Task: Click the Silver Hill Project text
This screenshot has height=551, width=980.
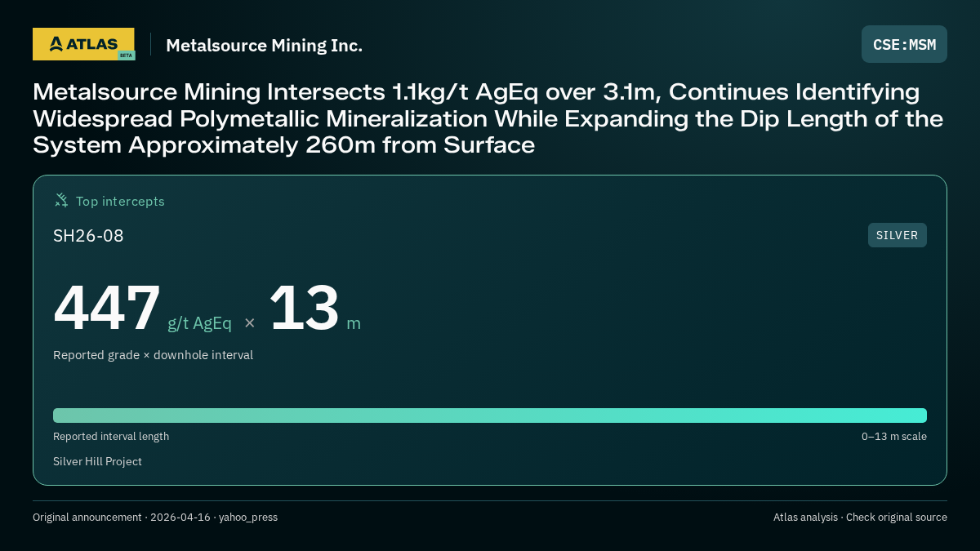Action: (97, 462)
